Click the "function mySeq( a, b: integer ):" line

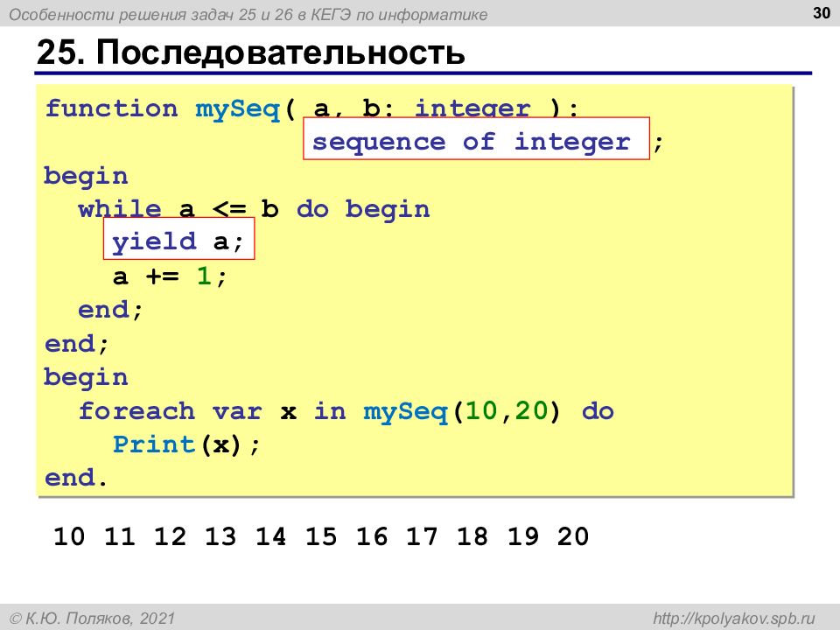[x=311, y=108]
